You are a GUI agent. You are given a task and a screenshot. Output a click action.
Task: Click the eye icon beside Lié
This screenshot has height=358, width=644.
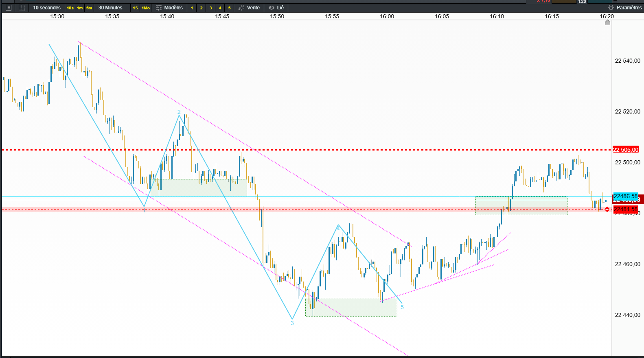coord(272,8)
